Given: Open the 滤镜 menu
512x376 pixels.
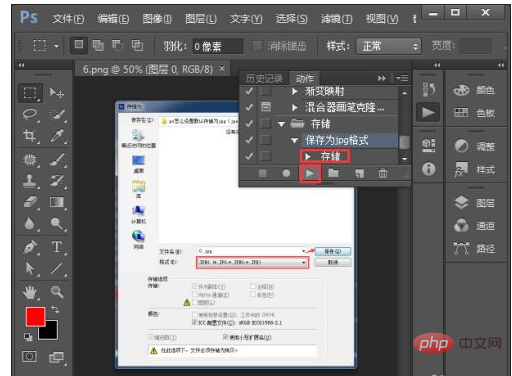Looking at the screenshot, I should click(x=336, y=19).
